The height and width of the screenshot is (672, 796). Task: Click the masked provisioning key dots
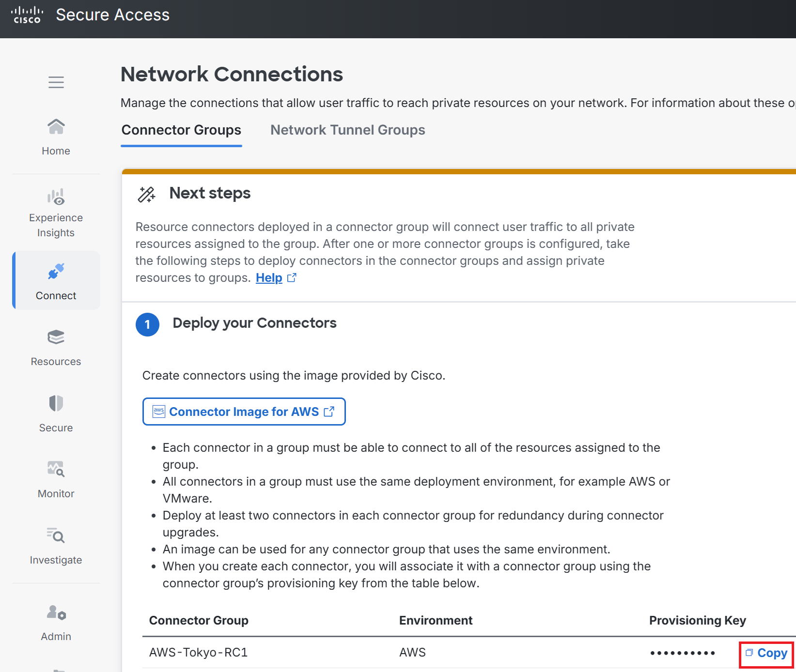tap(683, 653)
